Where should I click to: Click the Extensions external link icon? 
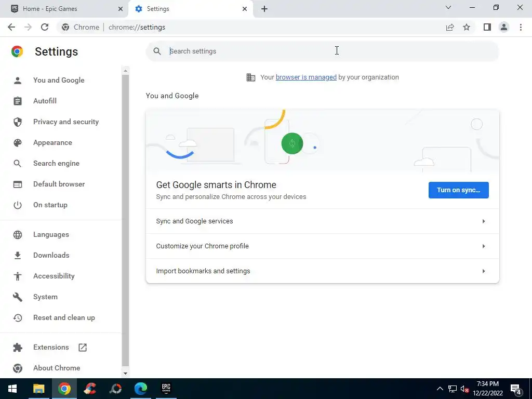pyautogui.click(x=83, y=348)
